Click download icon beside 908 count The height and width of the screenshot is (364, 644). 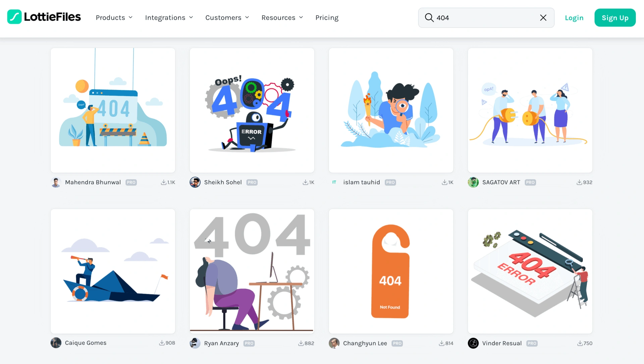(162, 343)
